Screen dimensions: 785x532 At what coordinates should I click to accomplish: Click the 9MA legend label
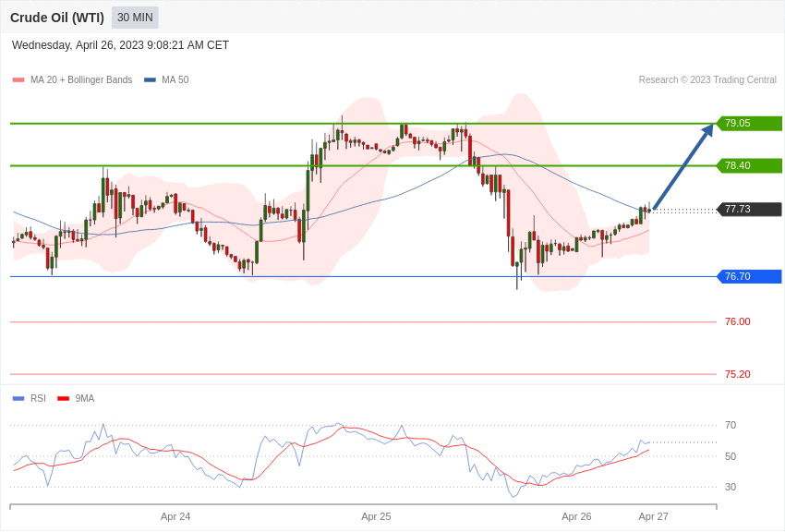point(85,399)
